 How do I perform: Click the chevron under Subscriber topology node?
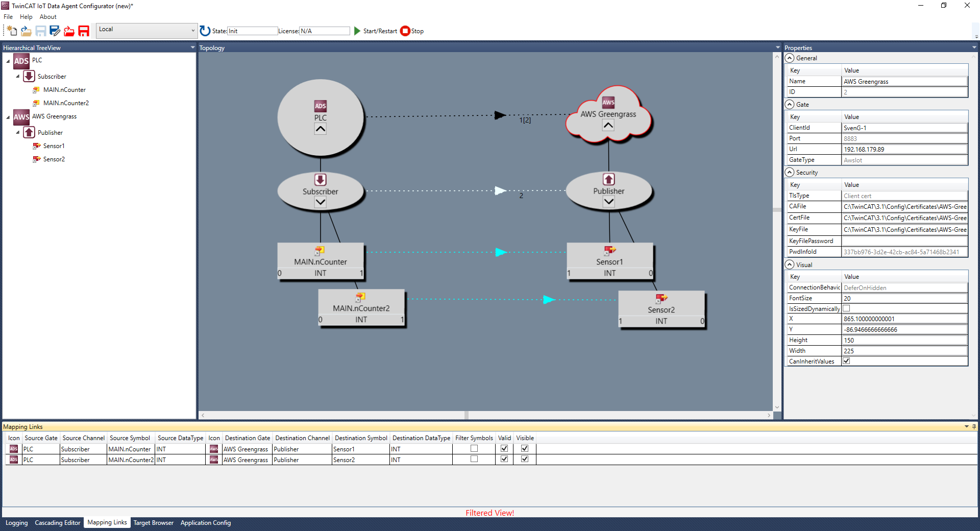pyautogui.click(x=320, y=202)
